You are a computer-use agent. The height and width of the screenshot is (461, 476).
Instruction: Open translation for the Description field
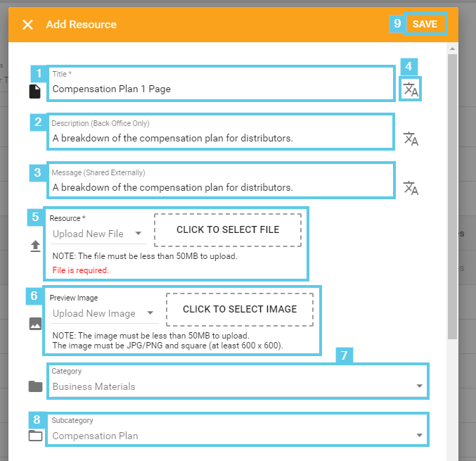click(411, 139)
